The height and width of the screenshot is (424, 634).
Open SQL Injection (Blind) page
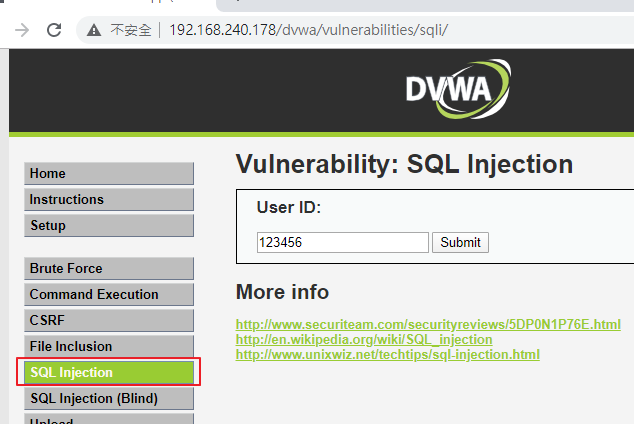109,399
